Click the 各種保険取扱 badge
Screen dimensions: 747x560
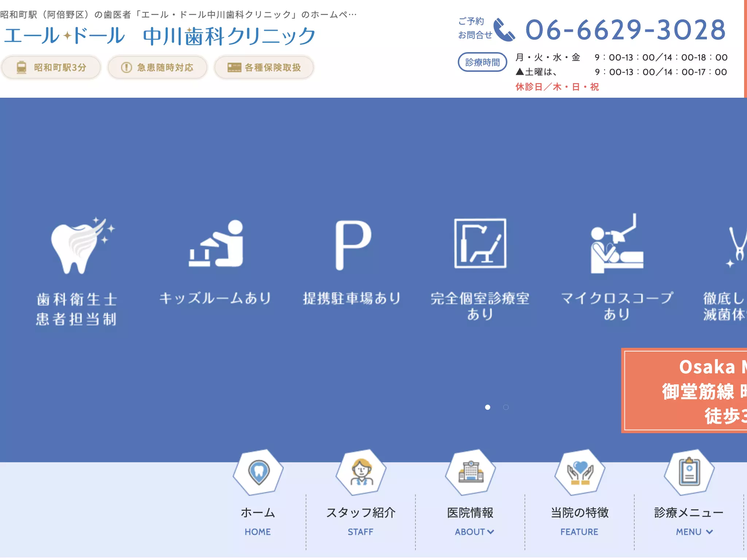(264, 67)
